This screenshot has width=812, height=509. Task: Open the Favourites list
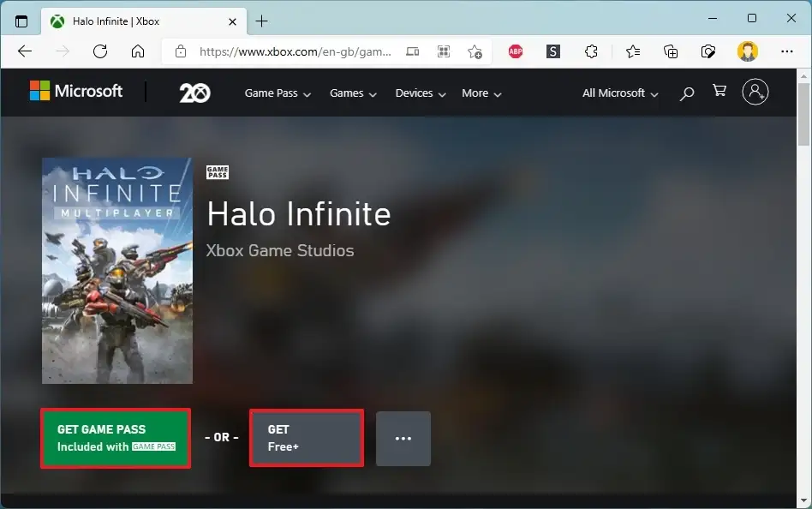click(x=633, y=51)
